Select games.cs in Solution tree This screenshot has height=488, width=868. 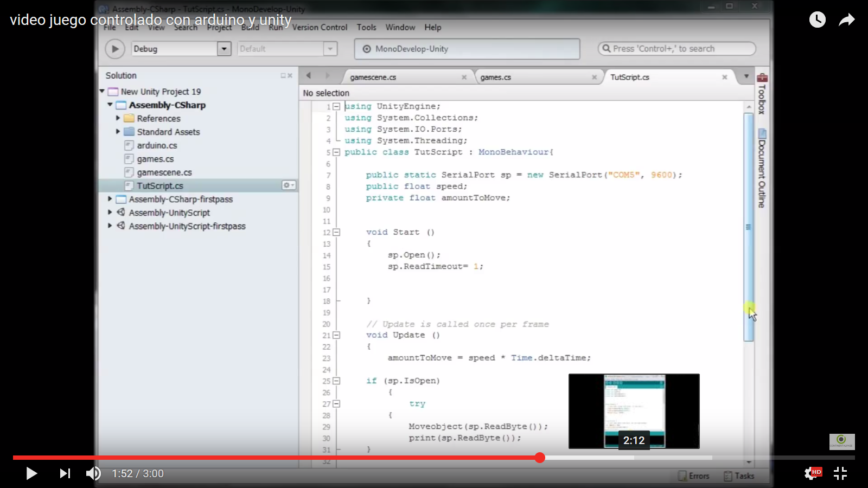coord(155,159)
